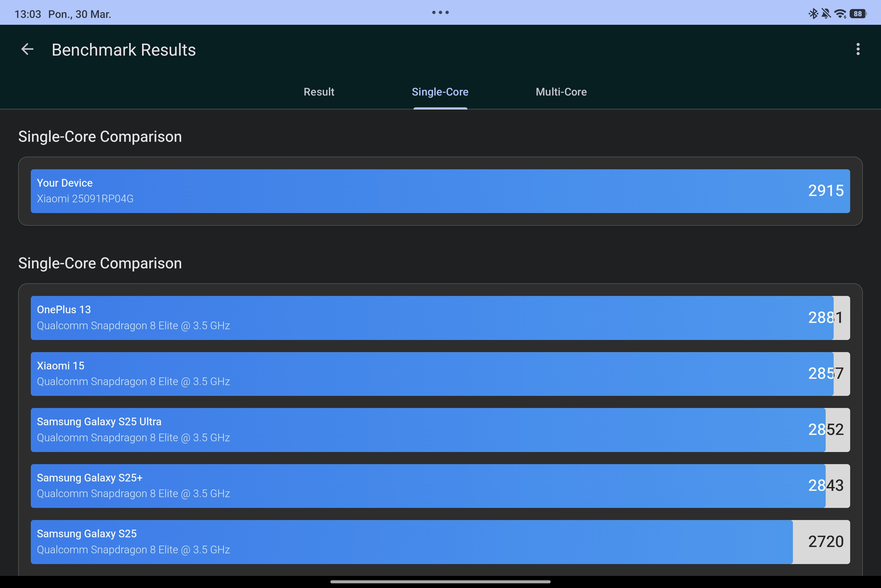This screenshot has height=588, width=881.
Task: Tap the Samsung Galaxy S25 Ultra row
Action: pos(440,430)
